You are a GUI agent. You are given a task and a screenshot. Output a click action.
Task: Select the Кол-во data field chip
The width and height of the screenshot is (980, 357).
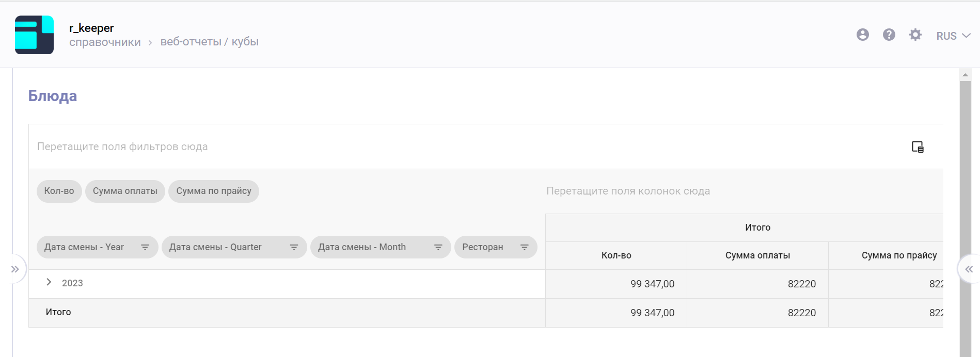tap(59, 191)
